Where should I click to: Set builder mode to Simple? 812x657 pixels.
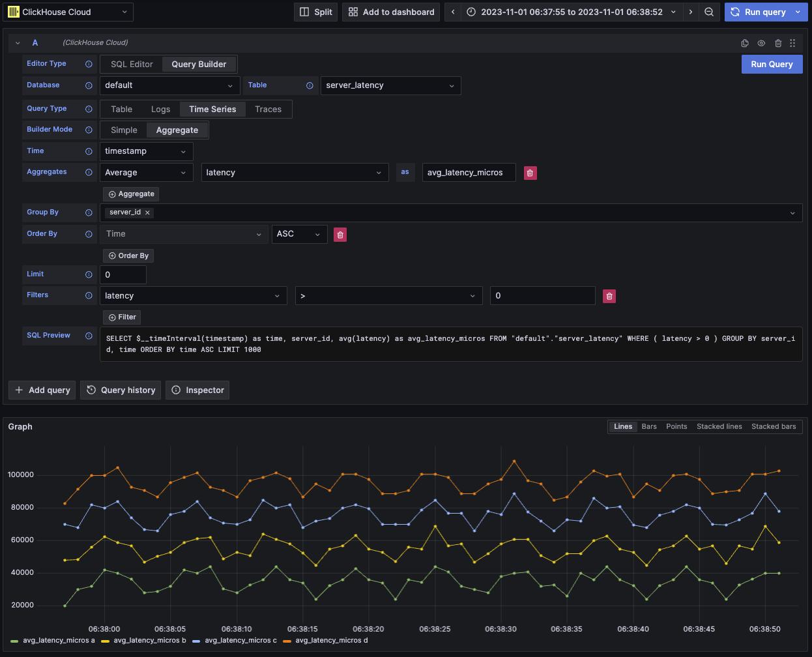pyautogui.click(x=124, y=130)
